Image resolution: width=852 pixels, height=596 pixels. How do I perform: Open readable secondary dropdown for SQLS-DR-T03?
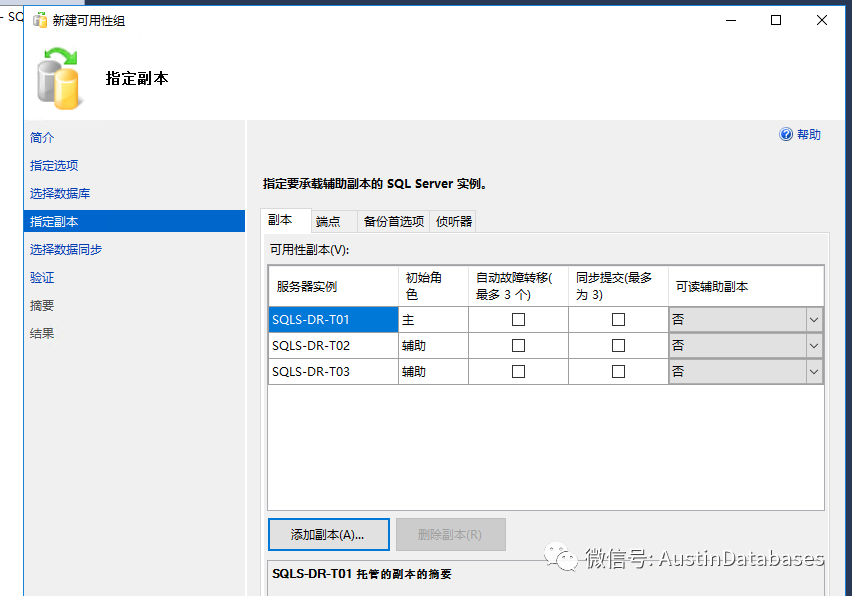813,372
